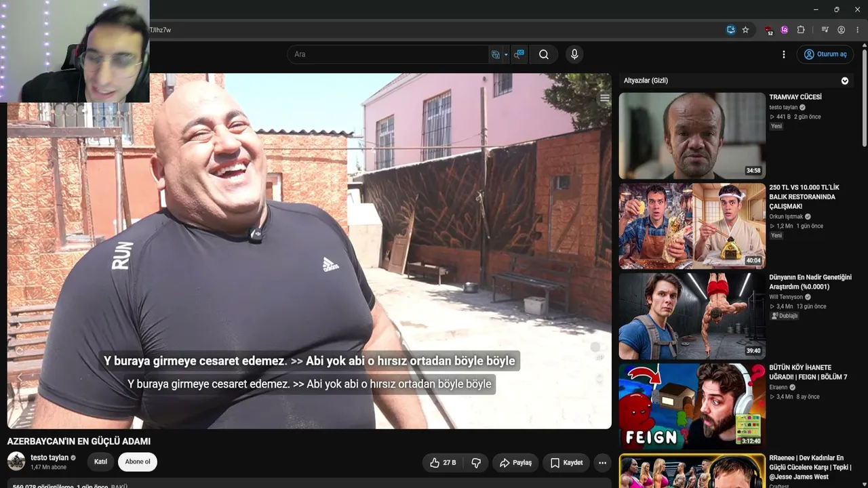Viewport: 868px width, 488px height.
Task: Open the Will Tennyson video thumbnail
Action: (x=692, y=316)
